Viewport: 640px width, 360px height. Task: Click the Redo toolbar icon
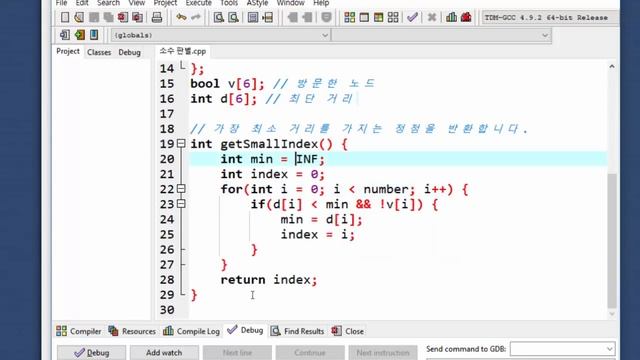pos(196,17)
